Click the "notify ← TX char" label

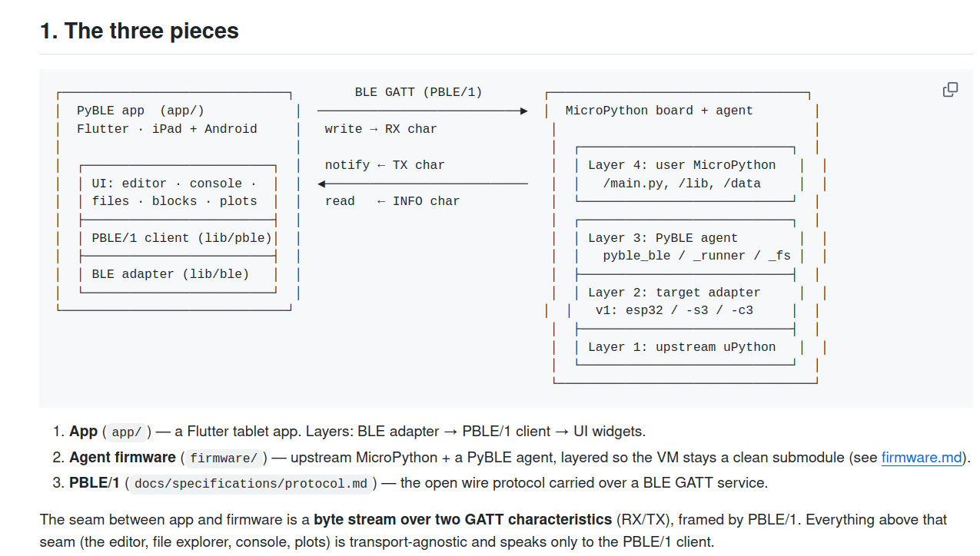pyautogui.click(x=384, y=165)
